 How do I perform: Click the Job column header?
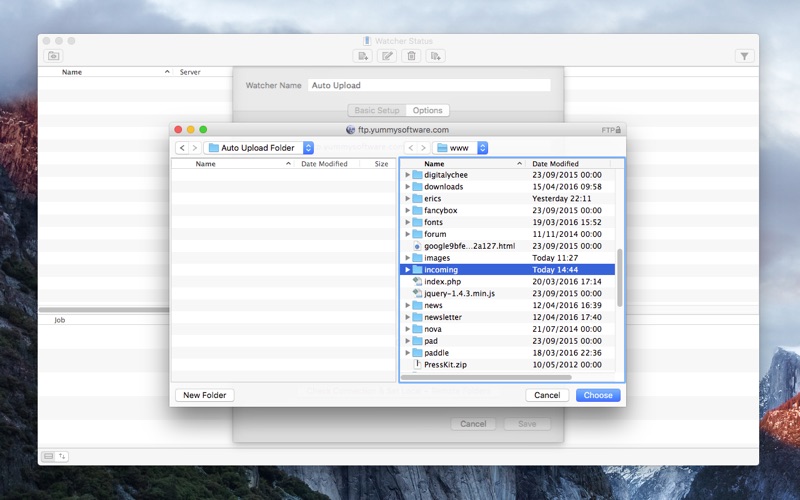(60, 320)
